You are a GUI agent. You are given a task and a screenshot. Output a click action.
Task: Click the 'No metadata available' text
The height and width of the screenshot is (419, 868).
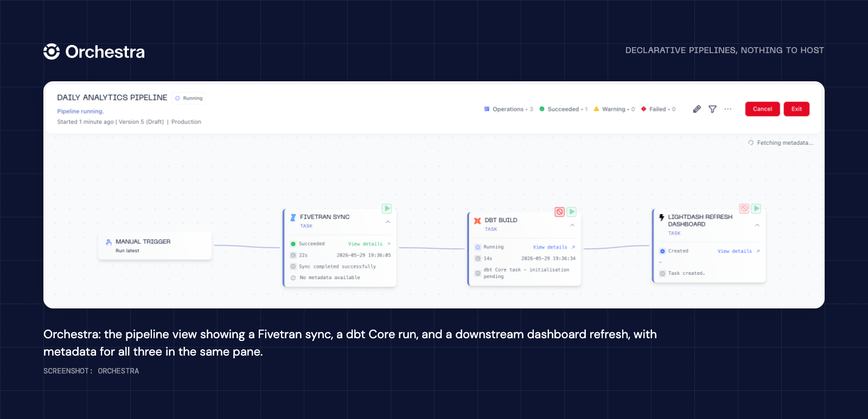[330, 278]
